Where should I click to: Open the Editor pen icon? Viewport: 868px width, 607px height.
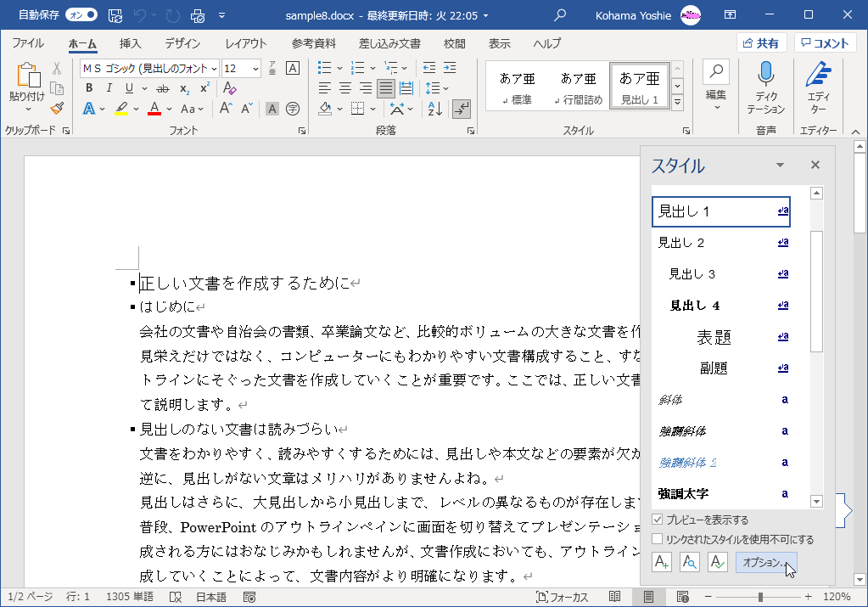817,76
